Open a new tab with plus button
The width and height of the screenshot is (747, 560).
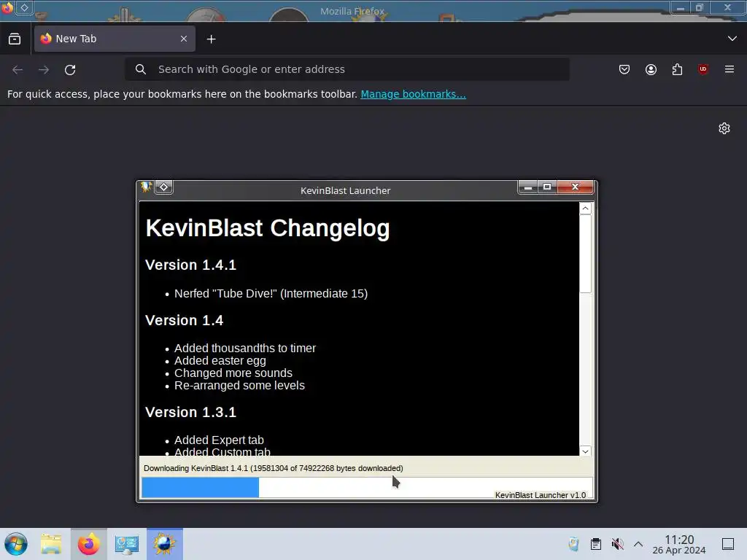click(211, 39)
